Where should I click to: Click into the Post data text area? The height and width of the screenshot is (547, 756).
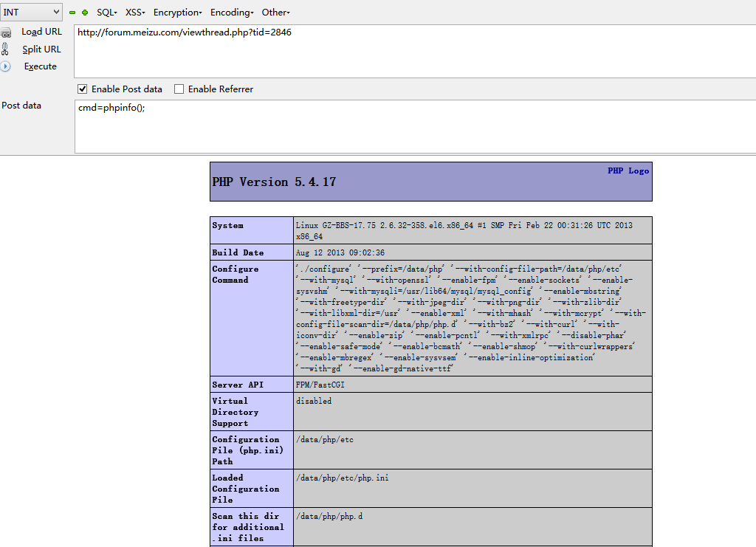click(415, 127)
